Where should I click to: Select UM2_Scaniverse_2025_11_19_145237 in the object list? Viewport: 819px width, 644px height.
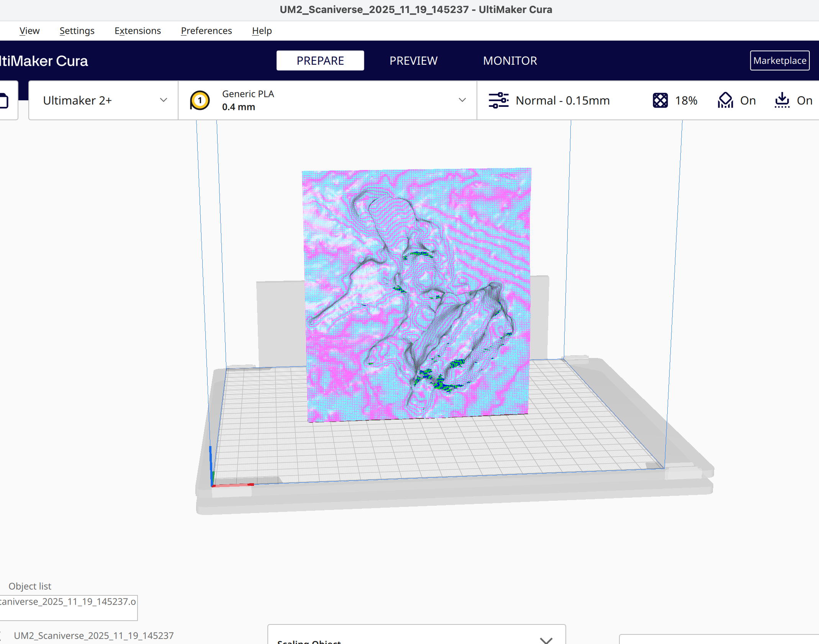(x=93, y=635)
